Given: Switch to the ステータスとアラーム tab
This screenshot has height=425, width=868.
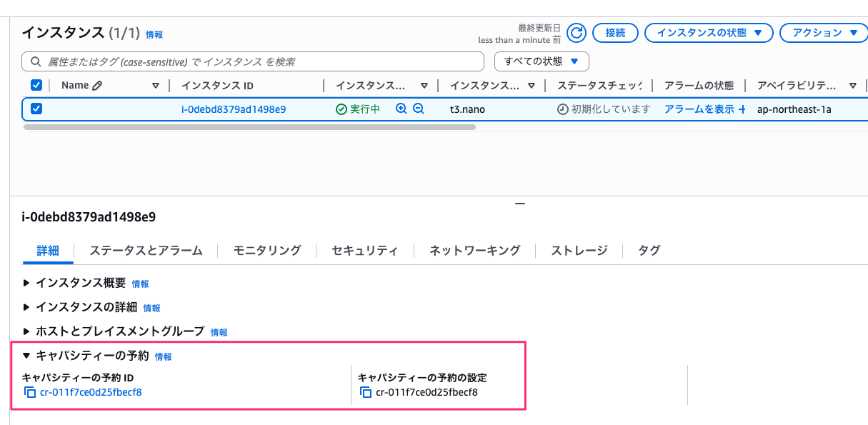Looking at the screenshot, I should tap(146, 251).
